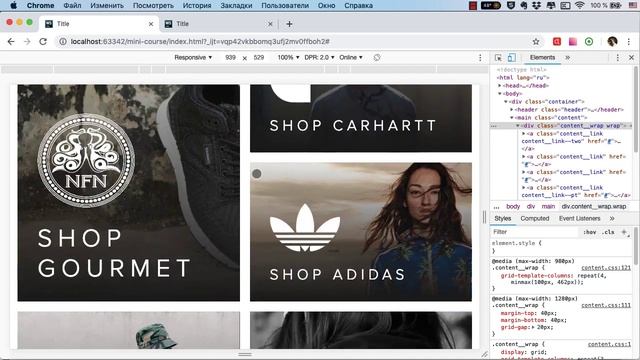Open the Responsive device dropdown
This screenshot has height=360, width=640.
coord(193,58)
